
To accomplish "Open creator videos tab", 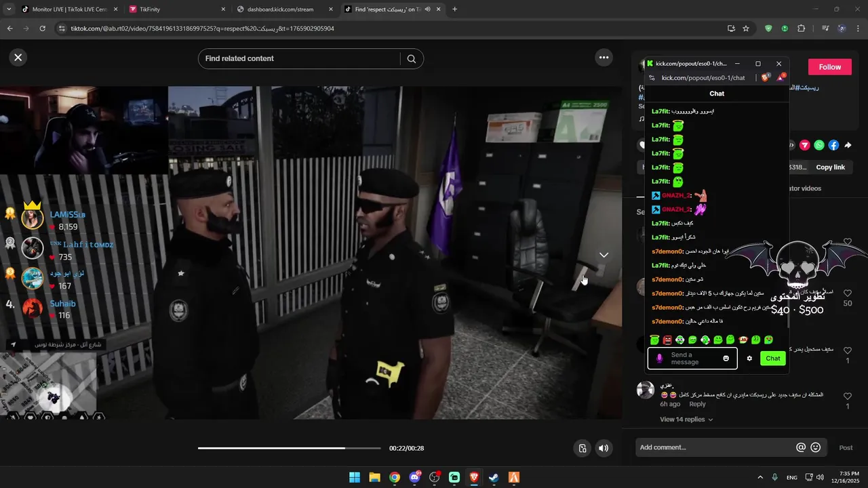I will click(806, 188).
